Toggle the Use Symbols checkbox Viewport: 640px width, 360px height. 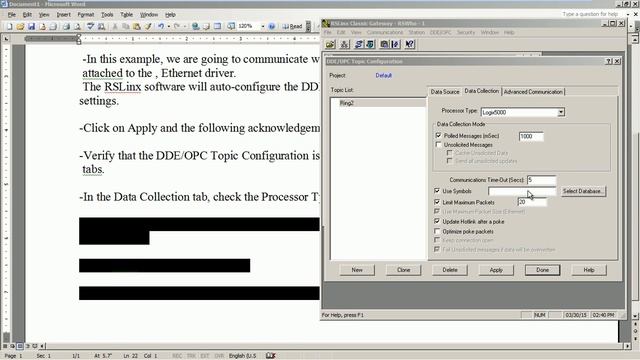[x=437, y=191]
